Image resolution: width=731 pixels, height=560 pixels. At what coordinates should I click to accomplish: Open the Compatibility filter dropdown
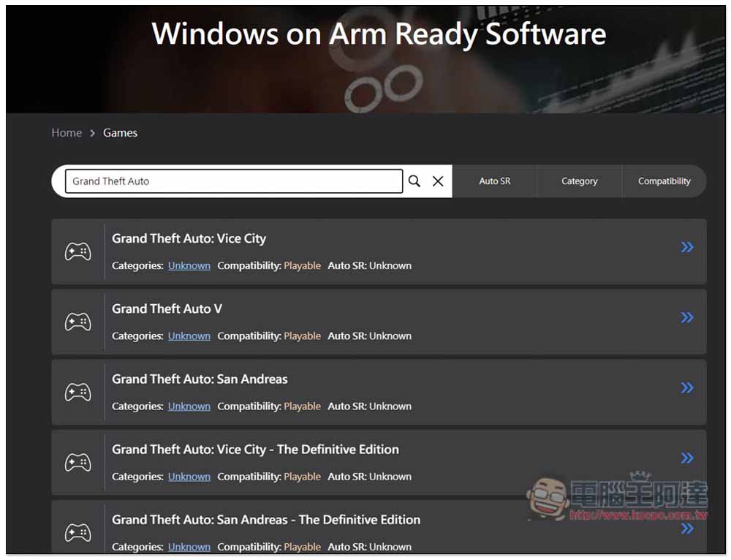point(664,181)
